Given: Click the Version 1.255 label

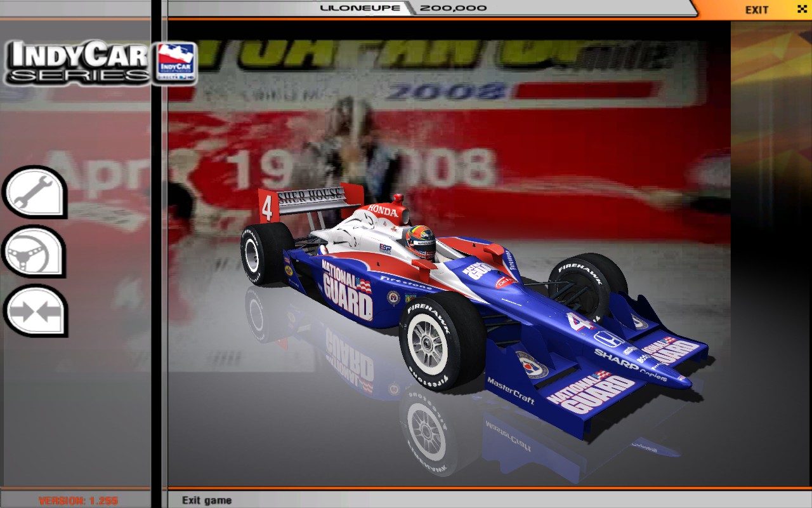Looking at the screenshot, I should [78, 500].
